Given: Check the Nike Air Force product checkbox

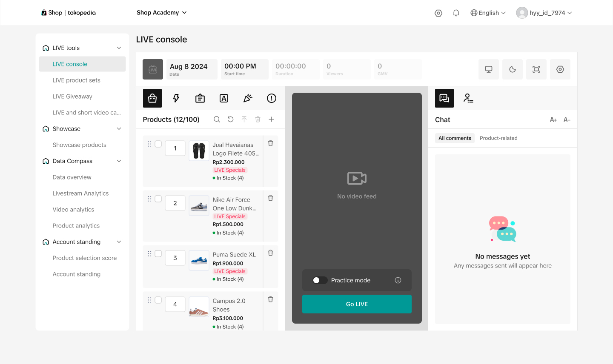Looking at the screenshot, I should tap(158, 199).
